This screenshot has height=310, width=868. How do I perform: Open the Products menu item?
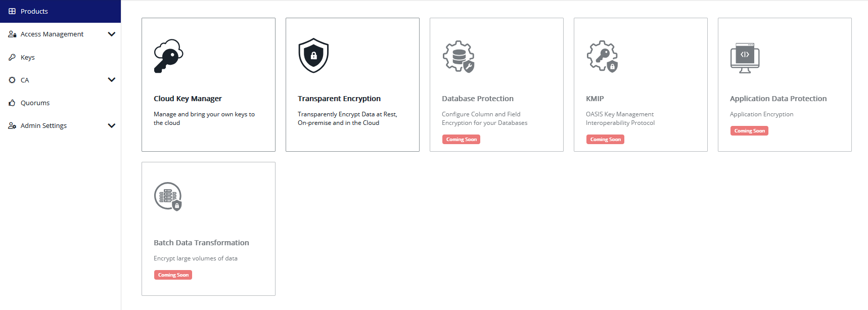click(60, 11)
